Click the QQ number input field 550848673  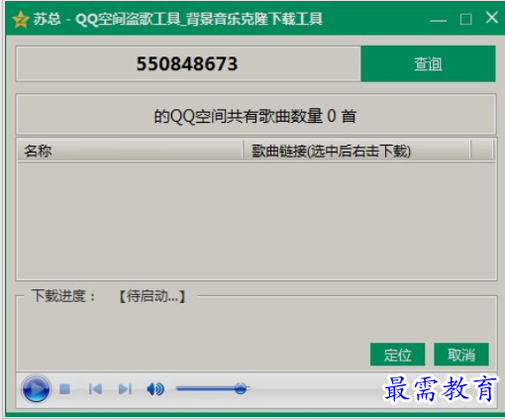coord(188,63)
